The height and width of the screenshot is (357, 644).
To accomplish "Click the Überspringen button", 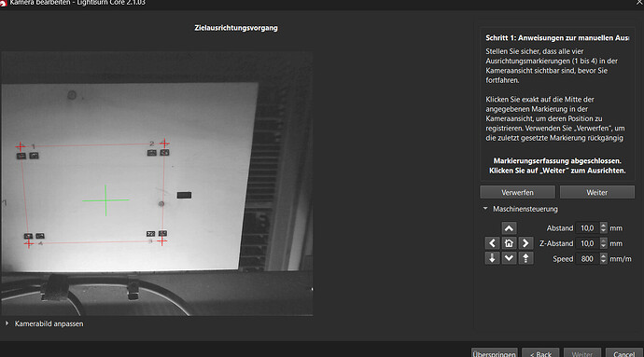I will 494,353.
